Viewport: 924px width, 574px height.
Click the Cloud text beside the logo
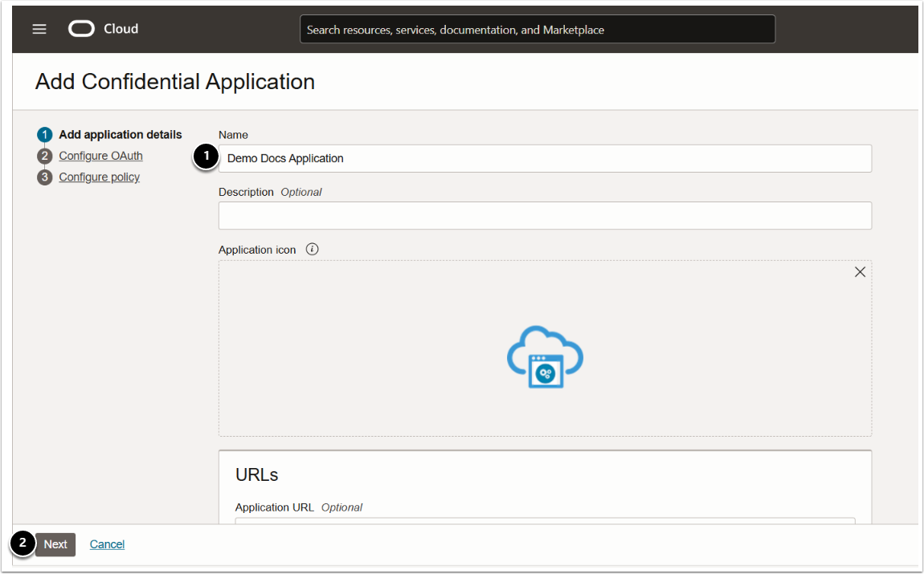121,29
